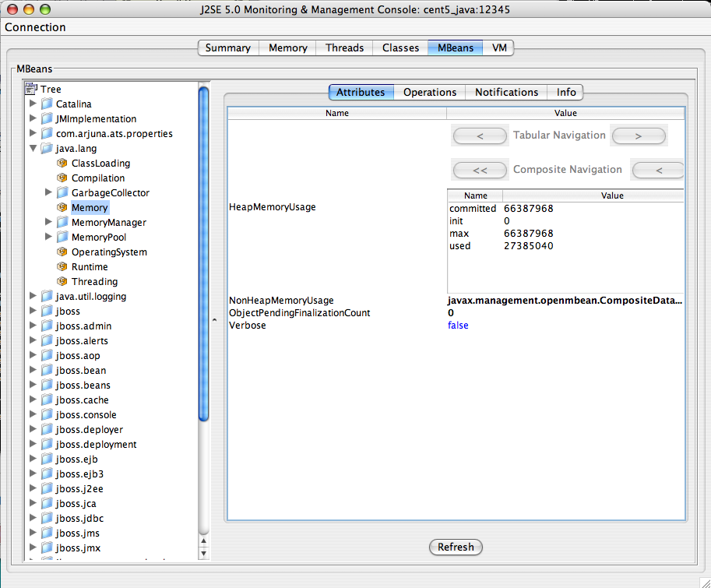Click the jboss.console folder icon
Image resolution: width=711 pixels, height=588 pixels.
pyautogui.click(x=47, y=414)
